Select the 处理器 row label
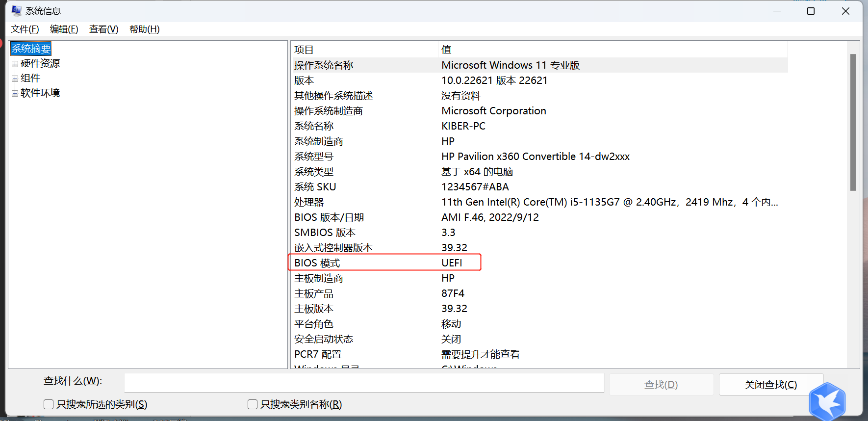This screenshot has width=868, height=421. [309, 202]
